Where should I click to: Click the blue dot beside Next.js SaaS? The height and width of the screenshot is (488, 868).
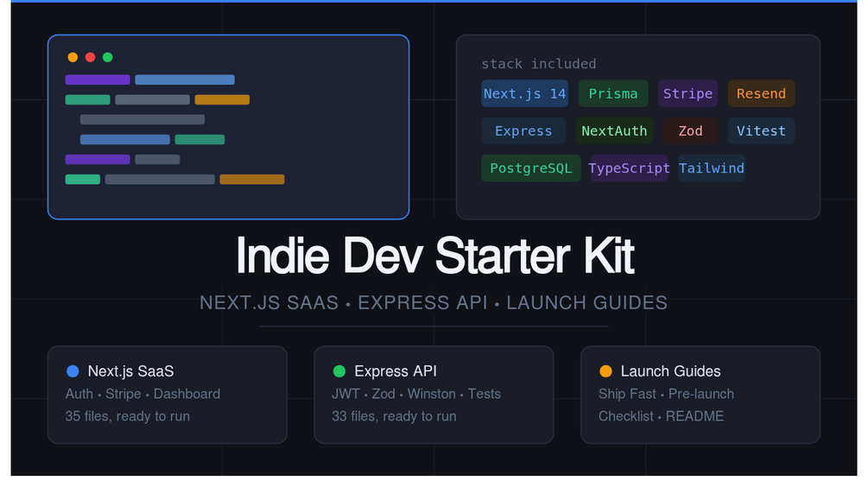(73, 371)
